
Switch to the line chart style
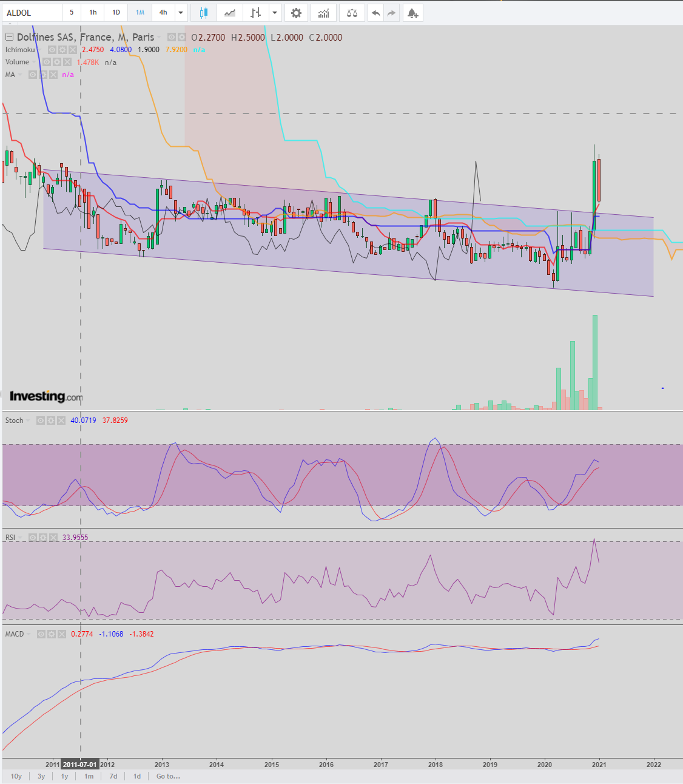230,13
